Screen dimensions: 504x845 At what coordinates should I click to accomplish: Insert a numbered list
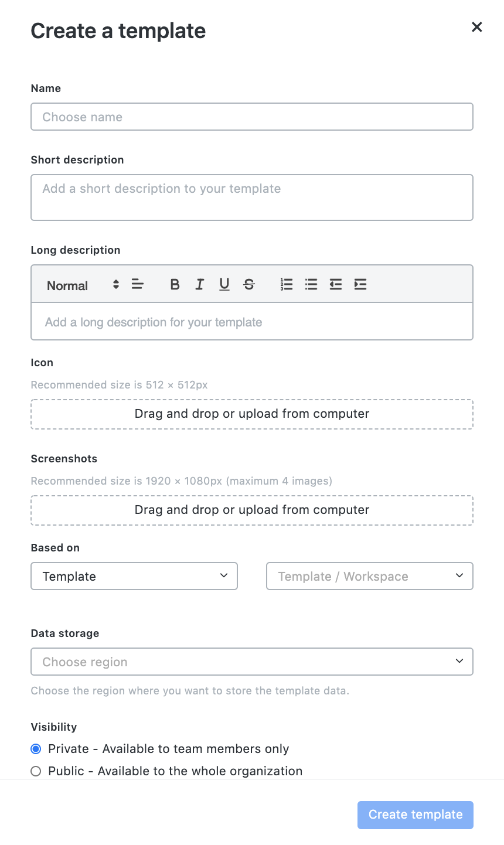click(x=287, y=284)
